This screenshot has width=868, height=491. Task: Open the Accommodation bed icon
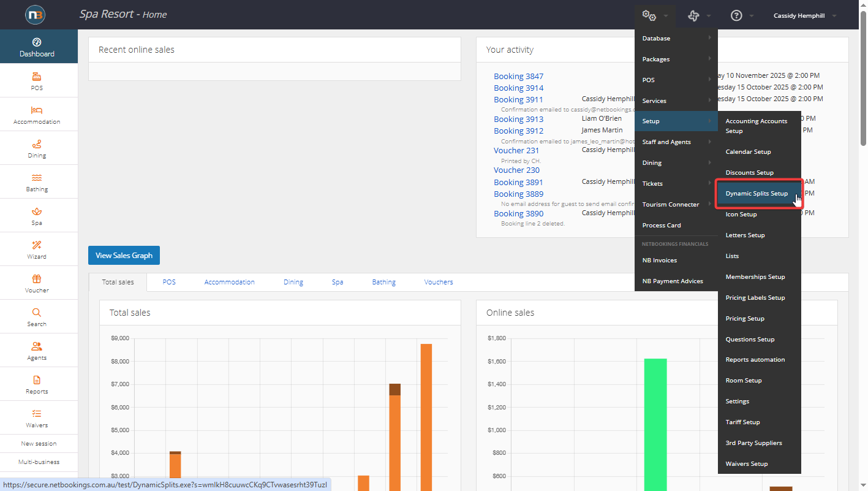37,111
